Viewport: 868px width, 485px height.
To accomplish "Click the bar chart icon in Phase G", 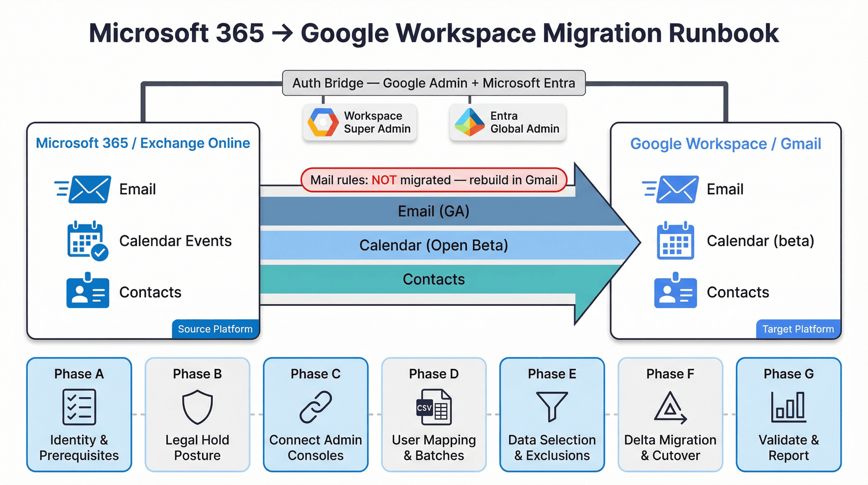I will 788,407.
